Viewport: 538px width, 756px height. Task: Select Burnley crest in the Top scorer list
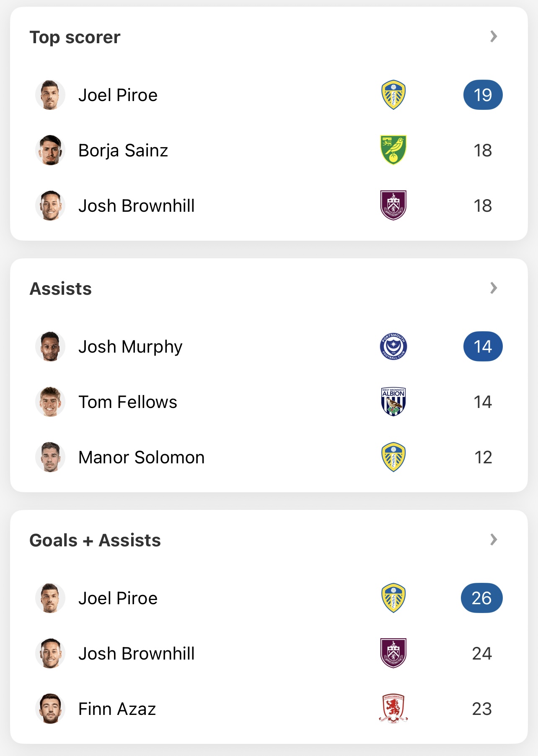[x=393, y=205]
